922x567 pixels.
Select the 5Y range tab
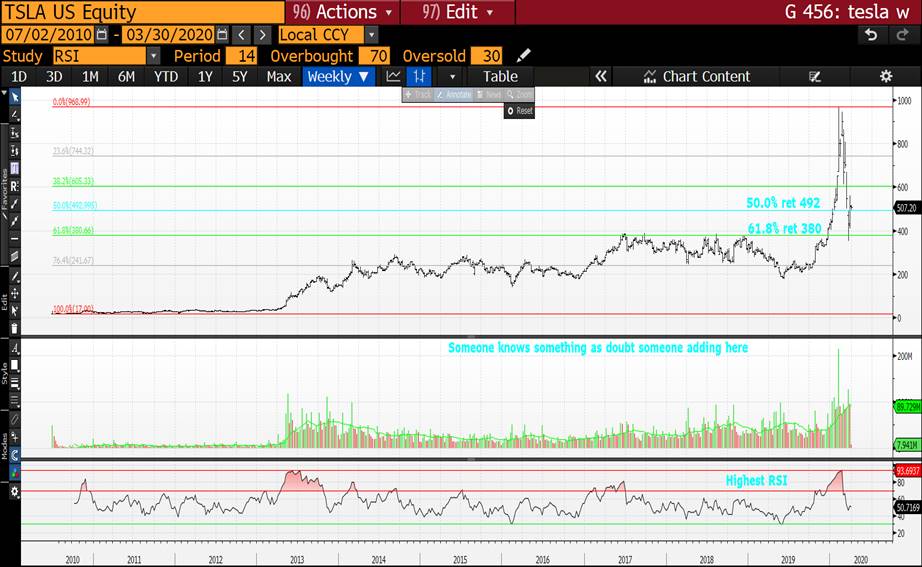pyautogui.click(x=239, y=76)
